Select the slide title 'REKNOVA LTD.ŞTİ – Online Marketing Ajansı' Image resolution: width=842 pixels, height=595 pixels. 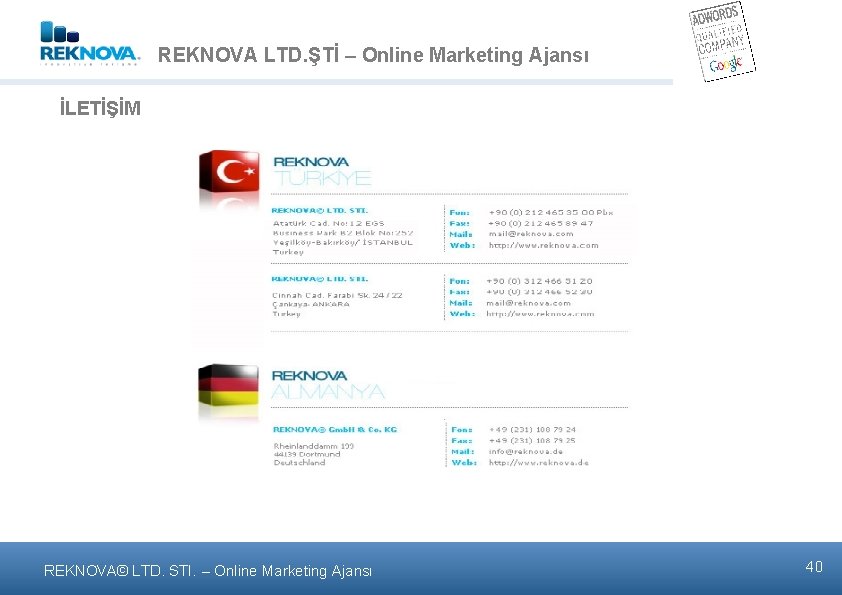pyautogui.click(x=373, y=55)
